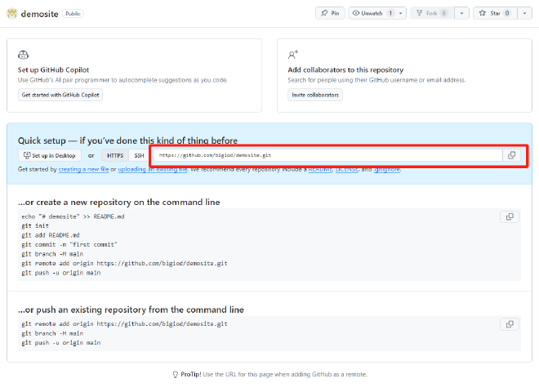
Task: Copy the create new repository commands
Action: [x=510, y=217]
